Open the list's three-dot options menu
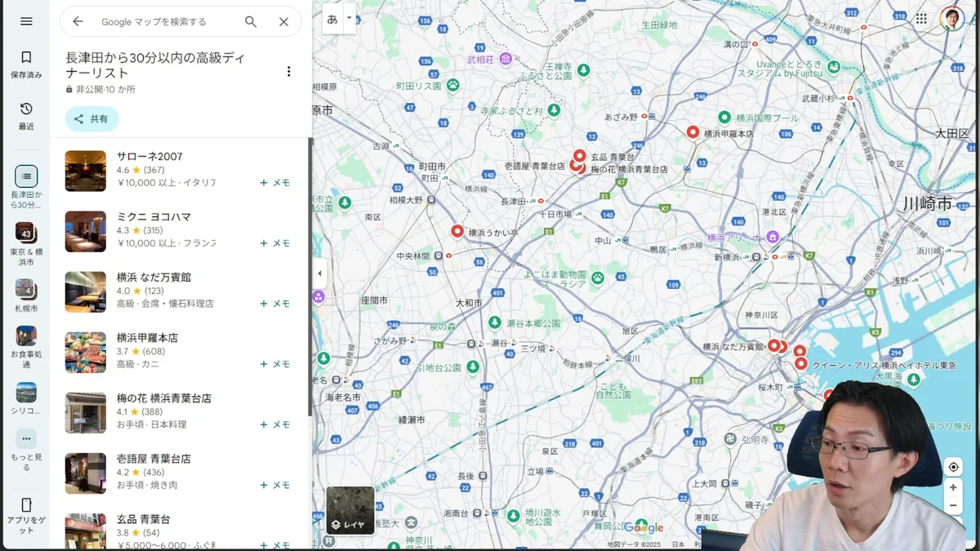 coord(288,72)
